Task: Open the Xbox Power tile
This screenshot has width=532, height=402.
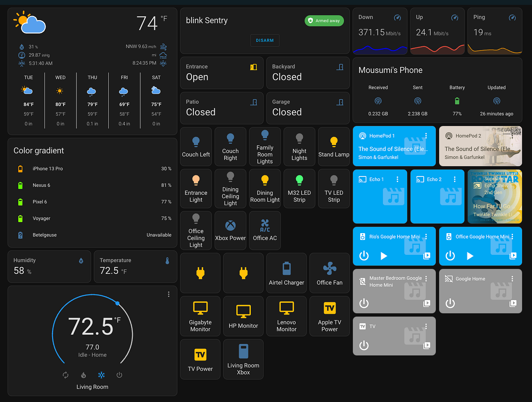Action: point(230,230)
